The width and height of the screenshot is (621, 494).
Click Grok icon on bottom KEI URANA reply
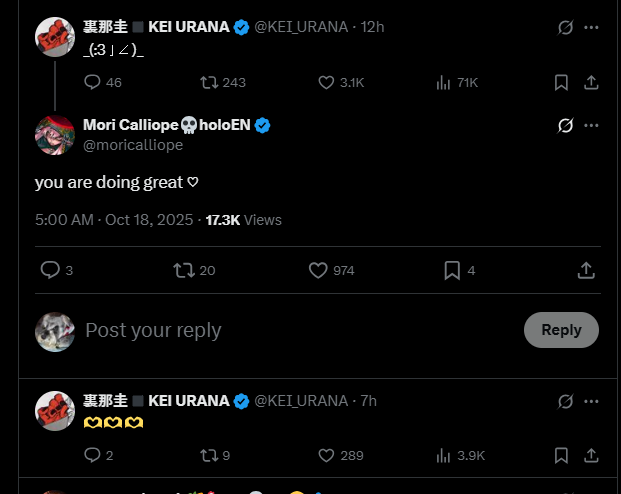pos(565,401)
